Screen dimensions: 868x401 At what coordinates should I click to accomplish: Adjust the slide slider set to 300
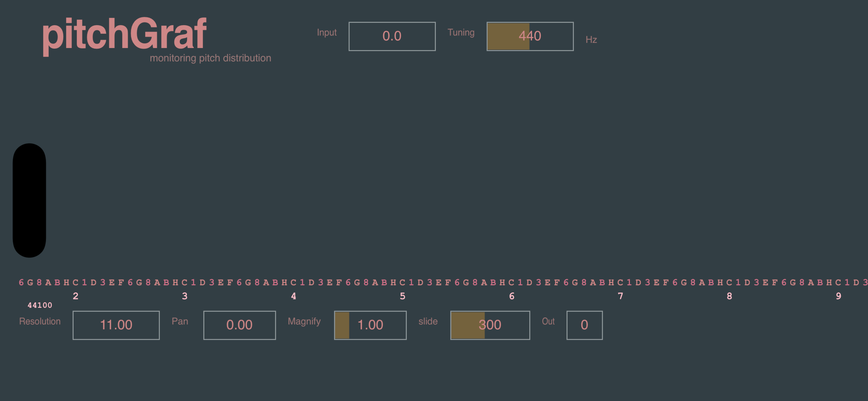[x=490, y=325]
